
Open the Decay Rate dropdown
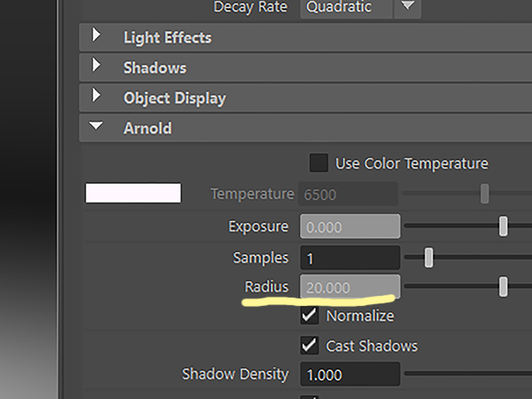[407, 6]
